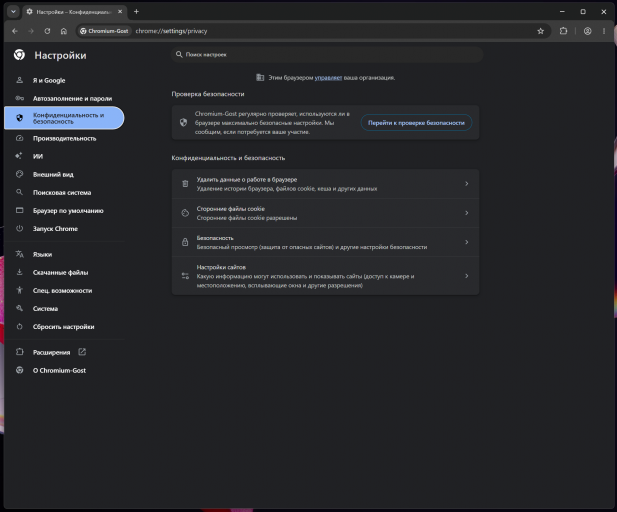
Task: Click the magnifier icon in settings search
Action: [x=179, y=54]
